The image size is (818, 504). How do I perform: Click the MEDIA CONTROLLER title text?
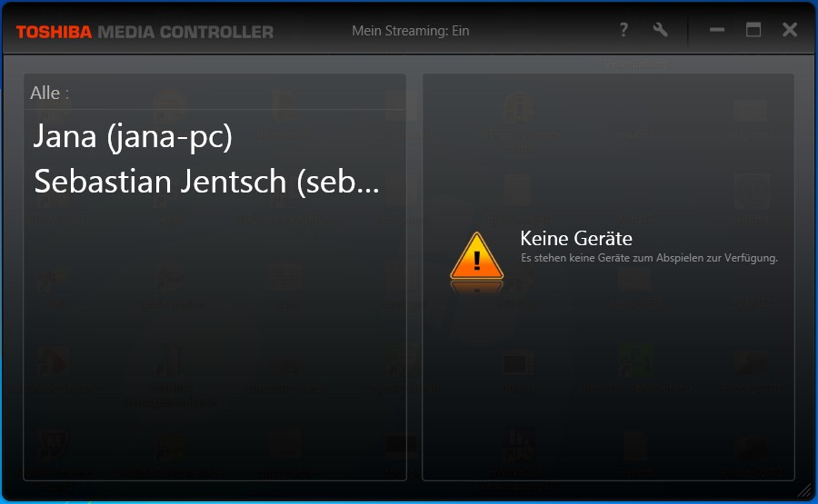coord(185,33)
